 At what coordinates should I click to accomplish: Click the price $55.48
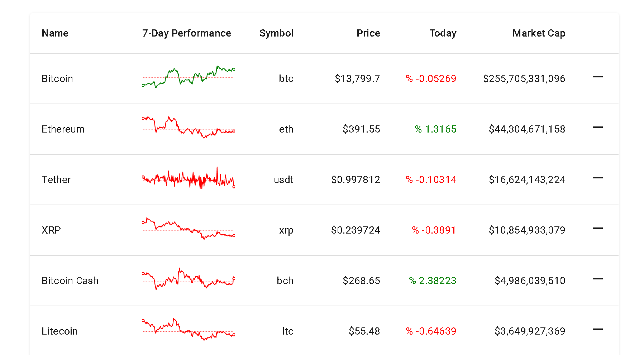364,331
